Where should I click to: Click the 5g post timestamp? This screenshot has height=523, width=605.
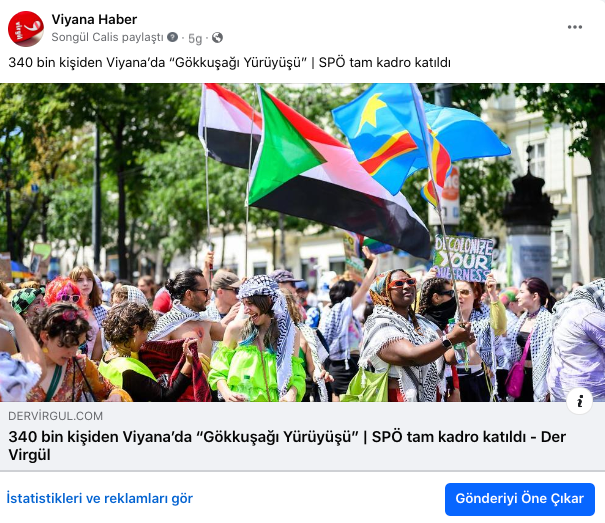pyautogui.click(x=195, y=38)
